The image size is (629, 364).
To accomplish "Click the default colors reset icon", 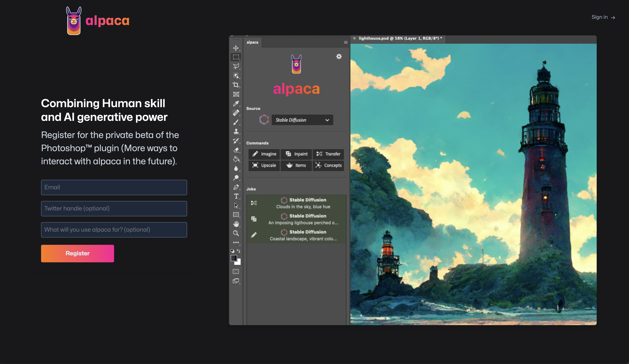I will click(x=232, y=251).
